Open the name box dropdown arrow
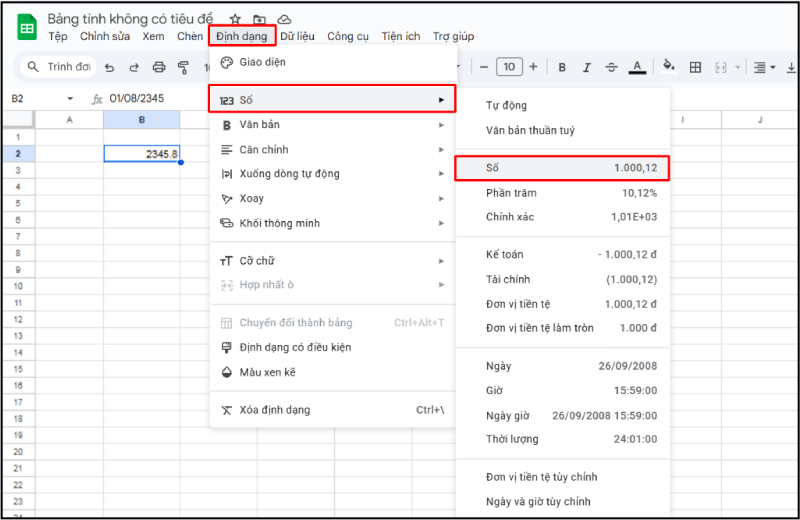The image size is (800, 520). tap(70, 98)
